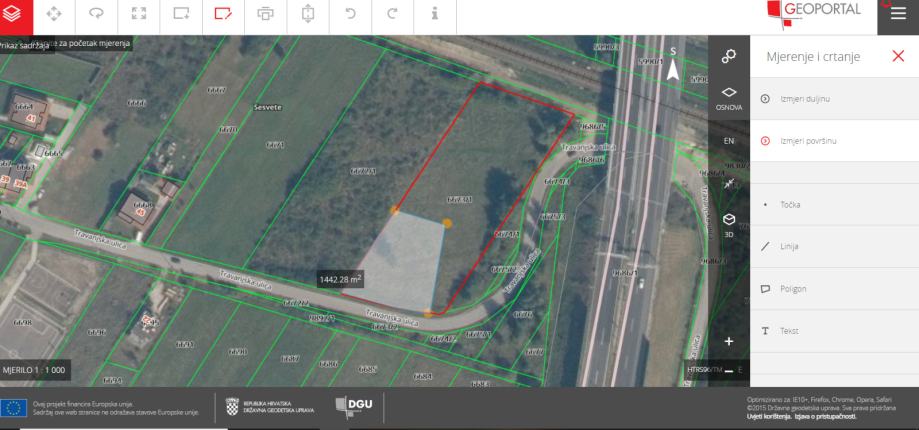Switch language with EN button

(x=729, y=141)
